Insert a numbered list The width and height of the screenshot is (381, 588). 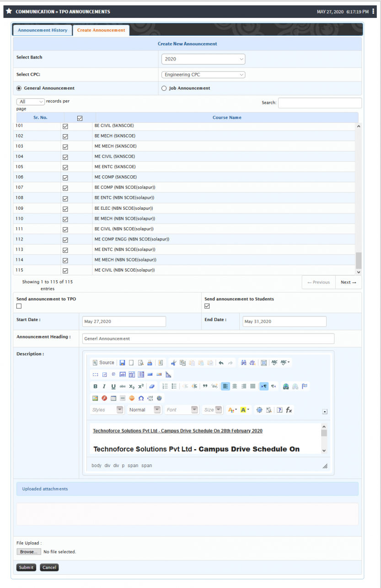(x=165, y=387)
